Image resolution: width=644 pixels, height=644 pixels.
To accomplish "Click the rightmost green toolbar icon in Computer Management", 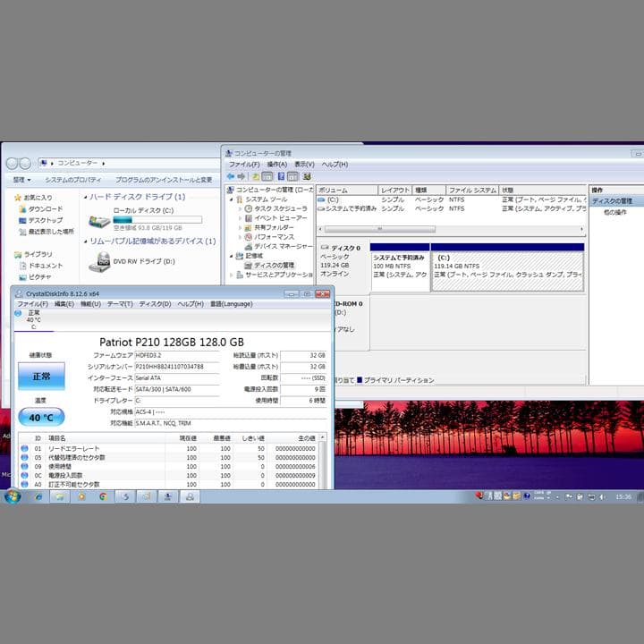I will pos(307,176).
